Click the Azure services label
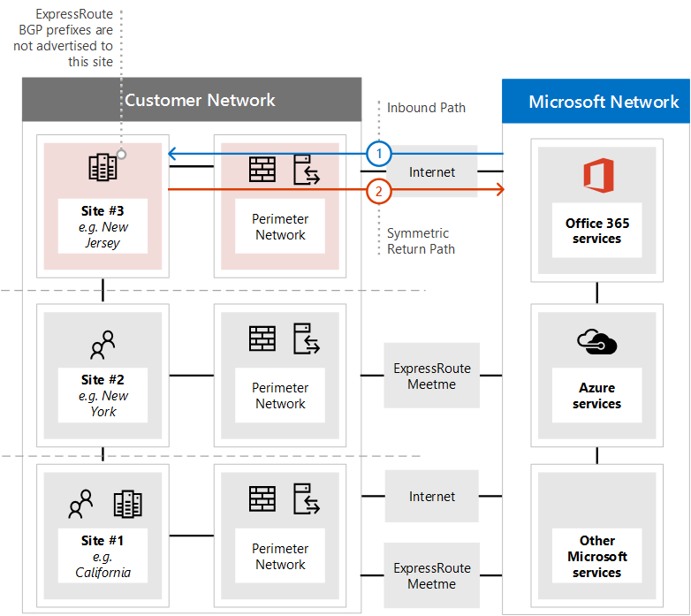Screen dimensions: 691x616 click(597, 395)
